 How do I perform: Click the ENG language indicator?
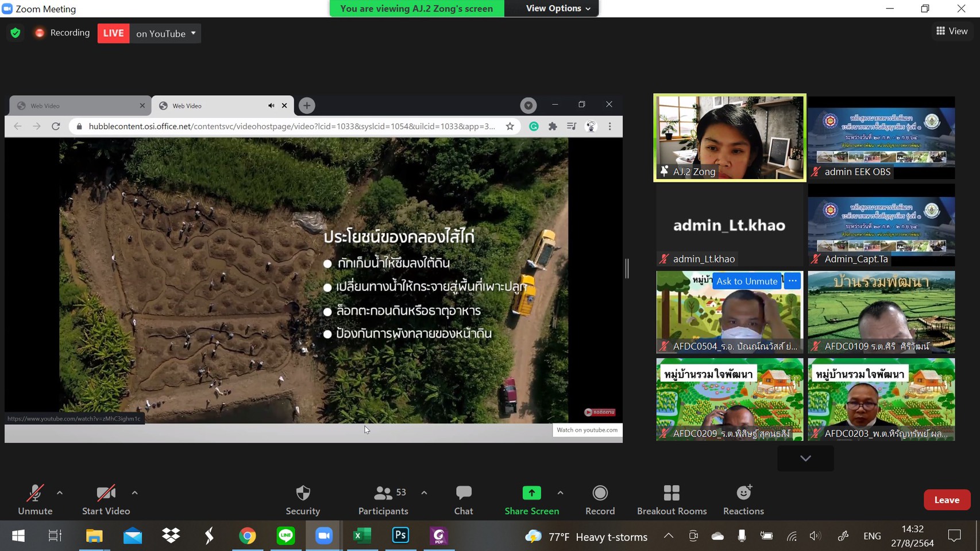(871, 536)
